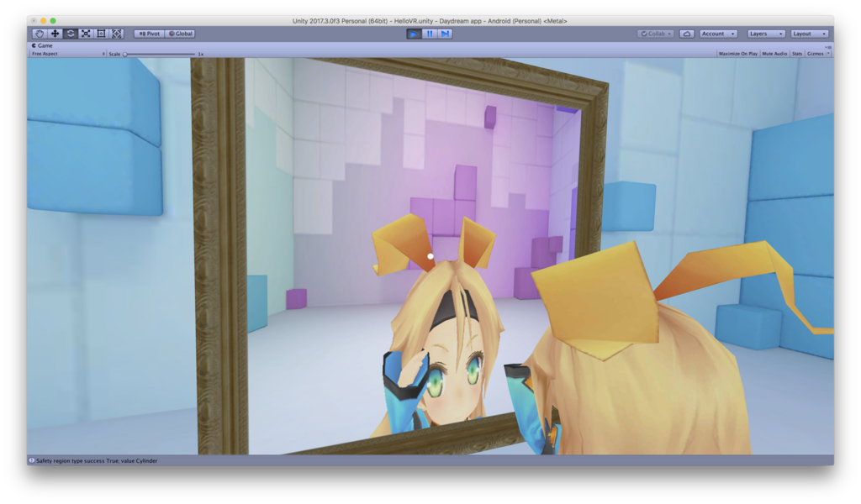Toggle the Stats overlay

(x=797, y=54)
